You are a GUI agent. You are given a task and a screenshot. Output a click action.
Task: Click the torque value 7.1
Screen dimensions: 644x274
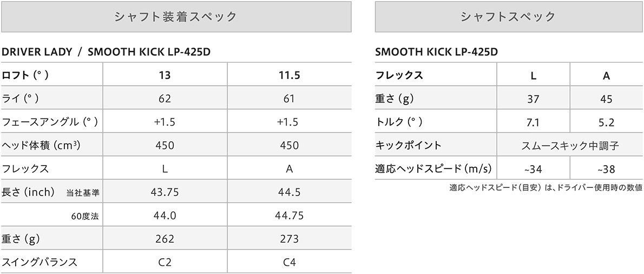point(534,122)
